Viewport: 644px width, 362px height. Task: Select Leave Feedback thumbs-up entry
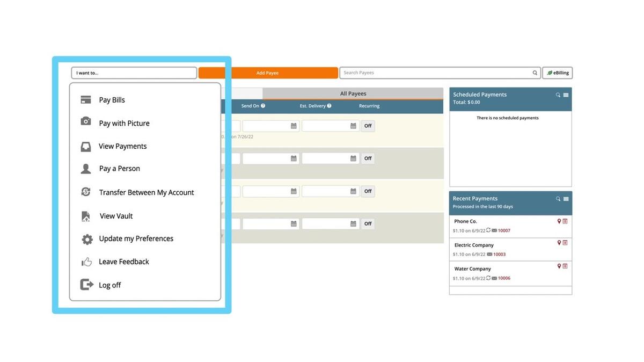click(123, 262)
